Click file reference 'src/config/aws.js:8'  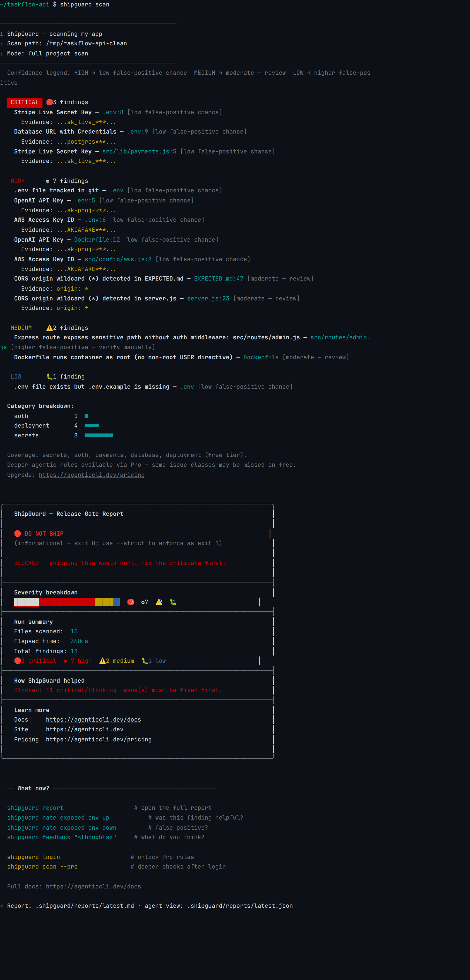tap(118, 259)
